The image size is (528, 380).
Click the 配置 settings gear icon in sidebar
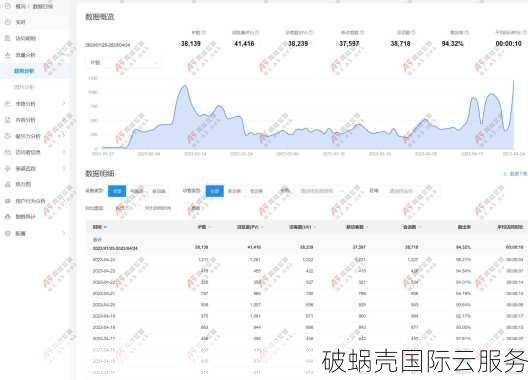tap(8, 233)
